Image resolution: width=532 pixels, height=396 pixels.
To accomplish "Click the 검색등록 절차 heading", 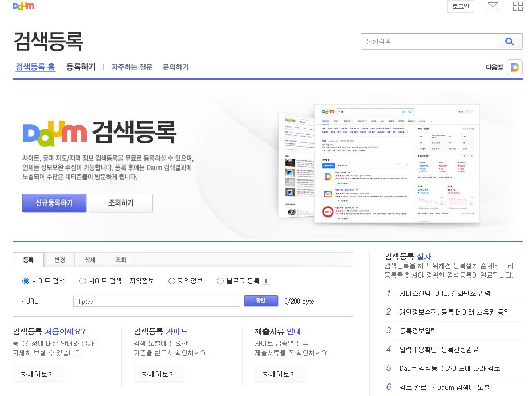I will point(408,256).
